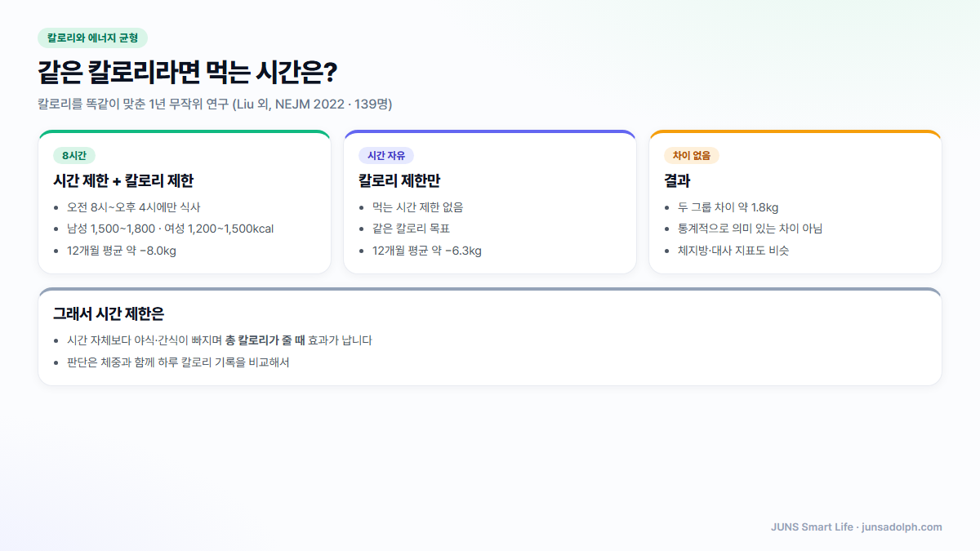Click the bullet '먹는 시간 제한 없음'
The height and width of the screenshot is (551, 980).
coord(418,207)
